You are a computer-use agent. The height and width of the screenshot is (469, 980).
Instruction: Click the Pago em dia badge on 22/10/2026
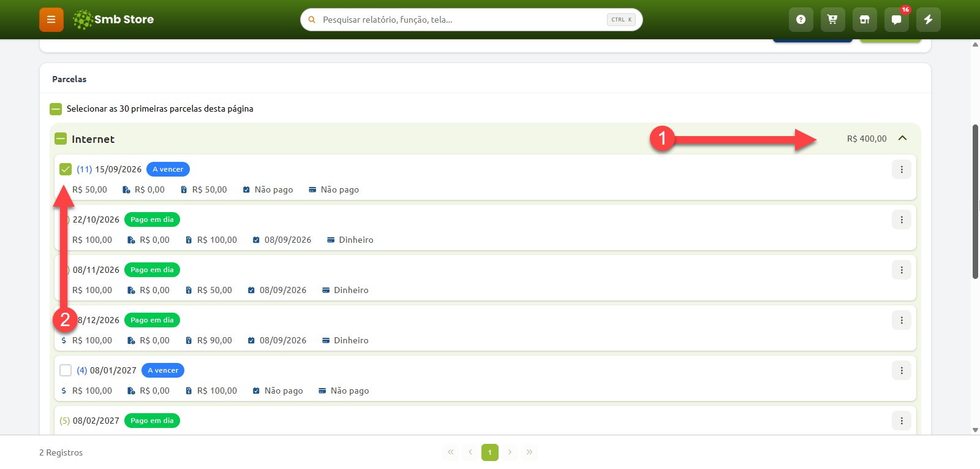point(152,219)
